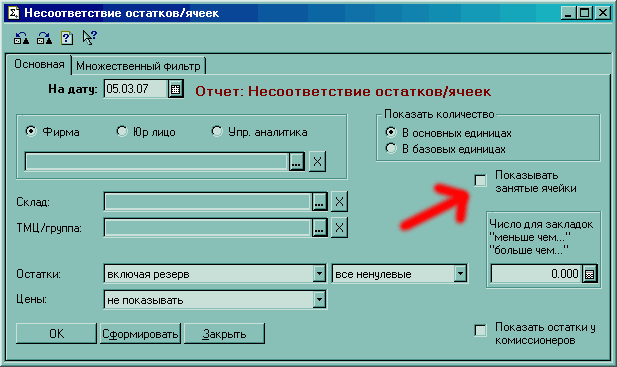
Task: Click the 0.000 bookmark number field
Action: point(537,274)
